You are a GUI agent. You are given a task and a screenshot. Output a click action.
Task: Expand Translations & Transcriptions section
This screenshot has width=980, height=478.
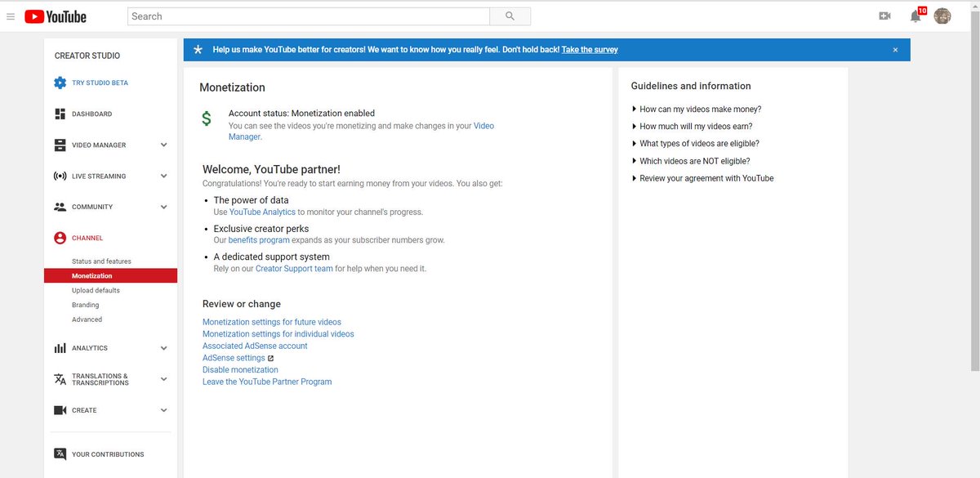point(163,379)
